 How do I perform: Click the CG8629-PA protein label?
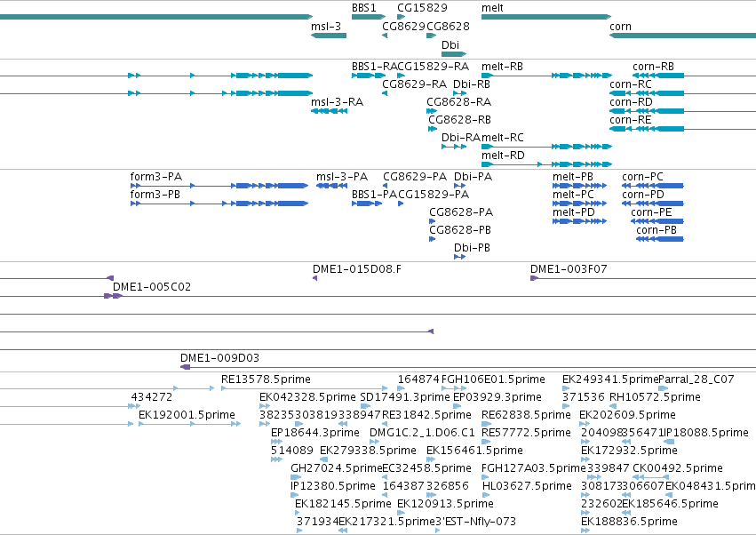point(415,177)
